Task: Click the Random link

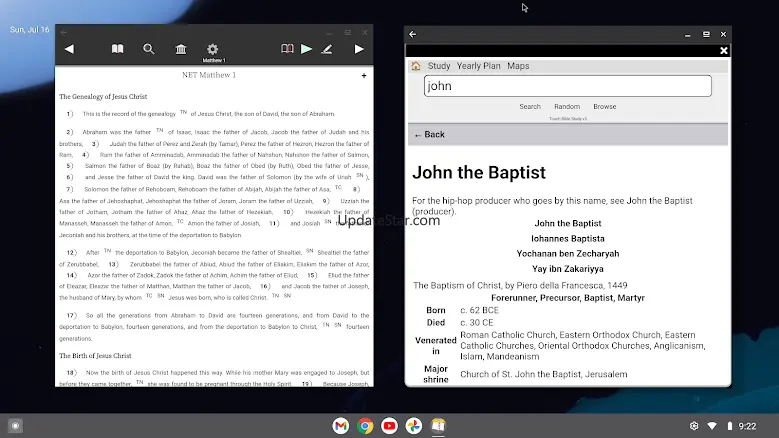Action: 567,107
